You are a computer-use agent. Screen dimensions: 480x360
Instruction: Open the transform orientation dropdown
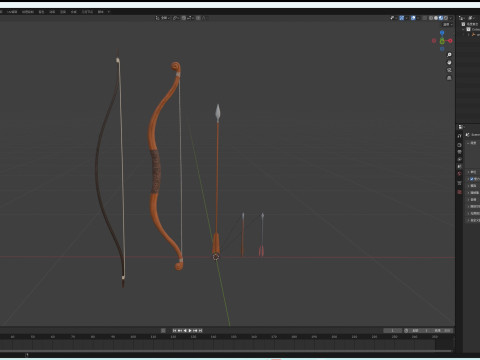162,18
